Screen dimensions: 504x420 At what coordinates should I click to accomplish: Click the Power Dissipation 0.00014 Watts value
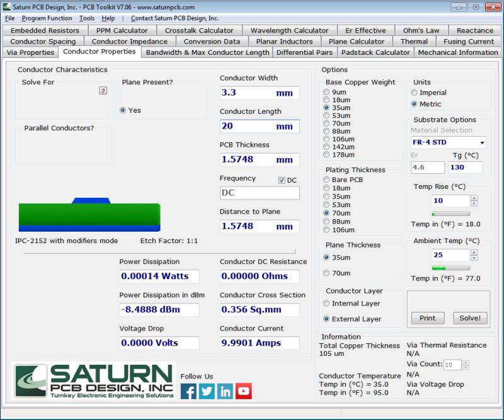(x=159, y=276)
